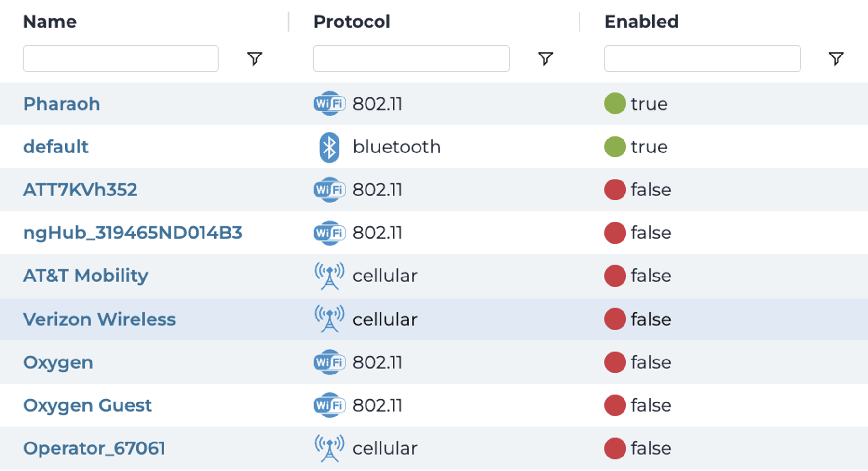Click the Protocol column filter icon
This screenshot has height=471, width=868.
coord(545,58)
